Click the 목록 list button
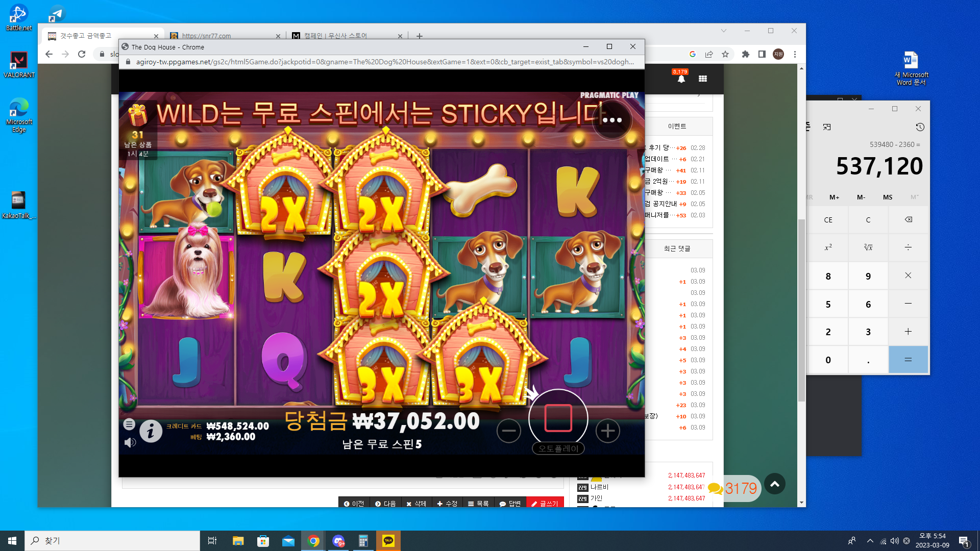 pyautogui.click(x=478, y=503)
